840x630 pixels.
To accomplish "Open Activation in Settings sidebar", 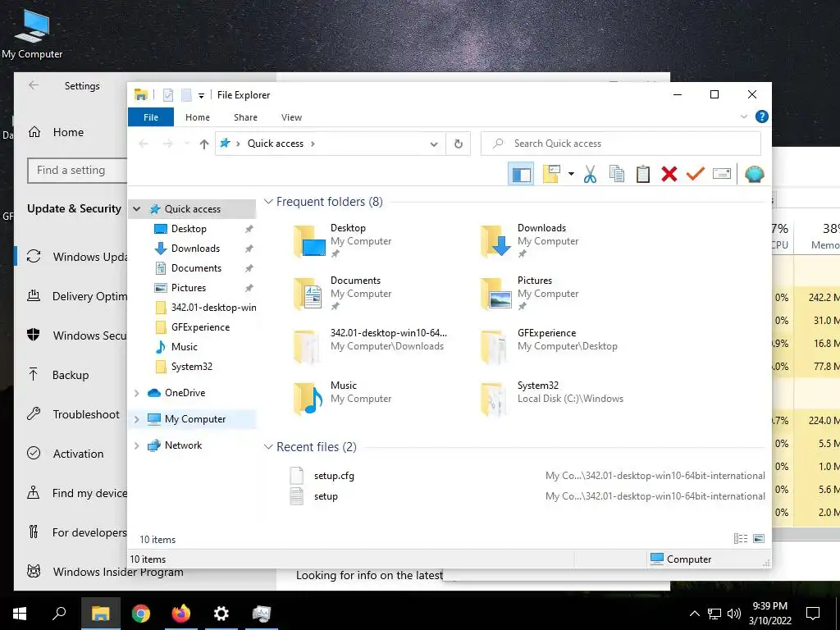I will coord(78,454).
